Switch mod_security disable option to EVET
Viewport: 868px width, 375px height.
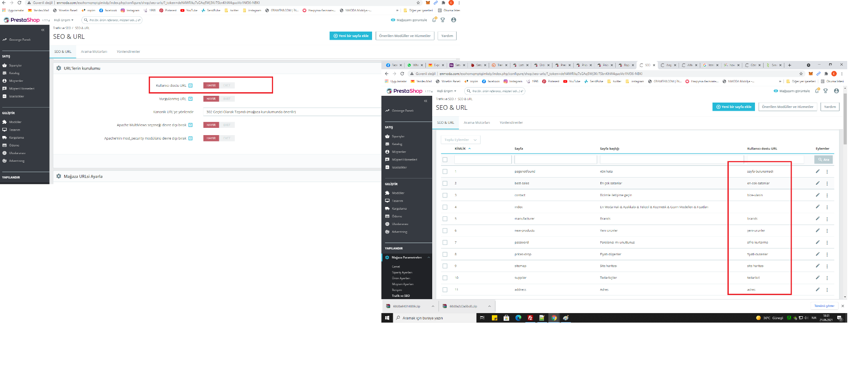(227, 138)
